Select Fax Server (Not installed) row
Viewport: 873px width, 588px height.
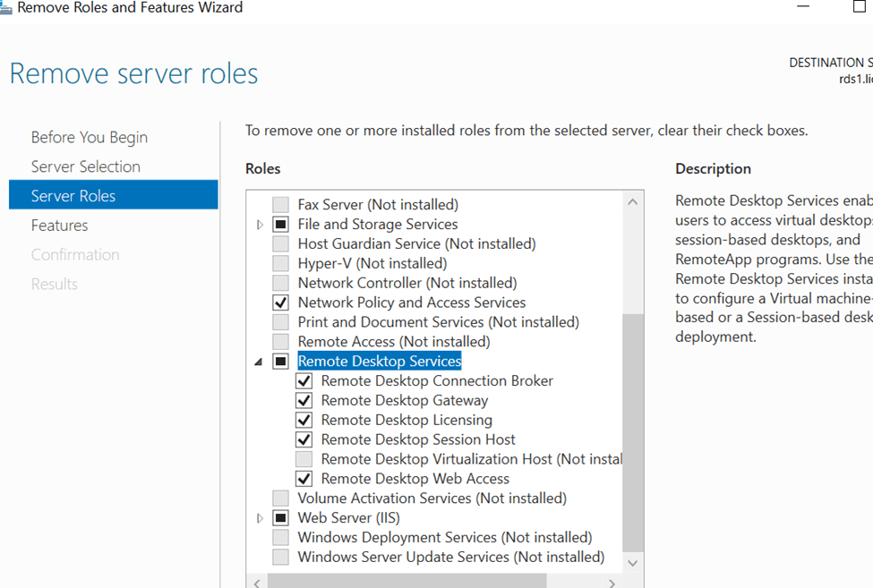378,205
